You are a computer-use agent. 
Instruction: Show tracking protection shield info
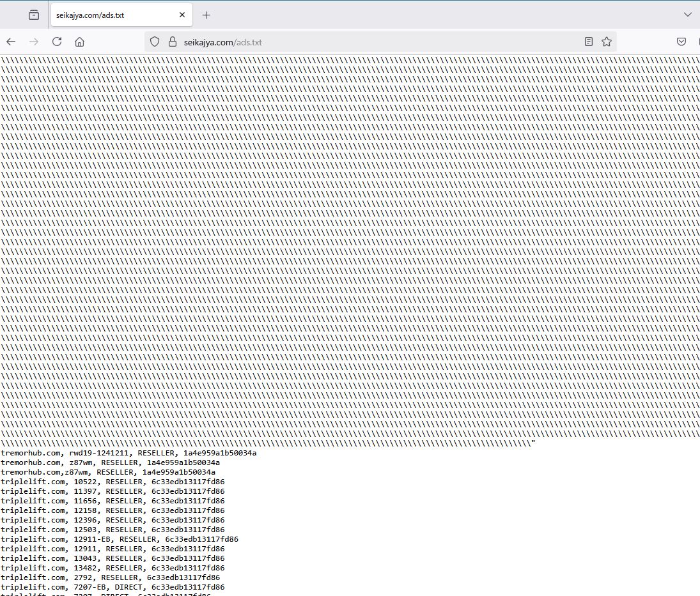(155, 42)
